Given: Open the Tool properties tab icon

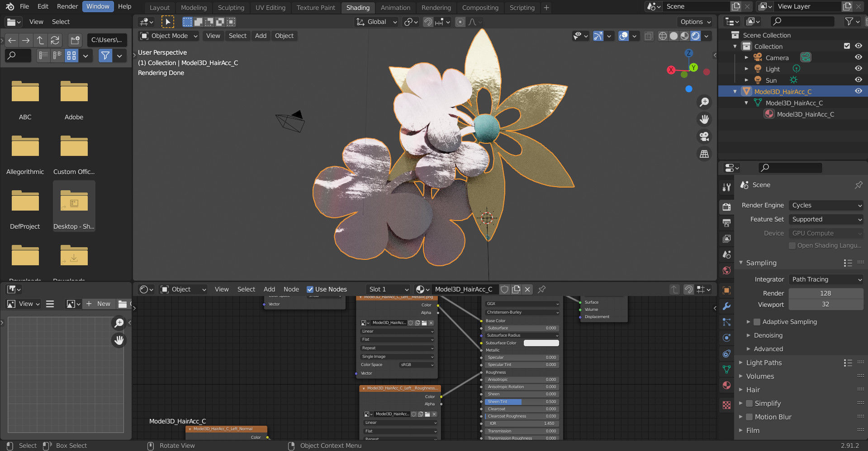Looking at the screenshot, I should pos(726,187).
